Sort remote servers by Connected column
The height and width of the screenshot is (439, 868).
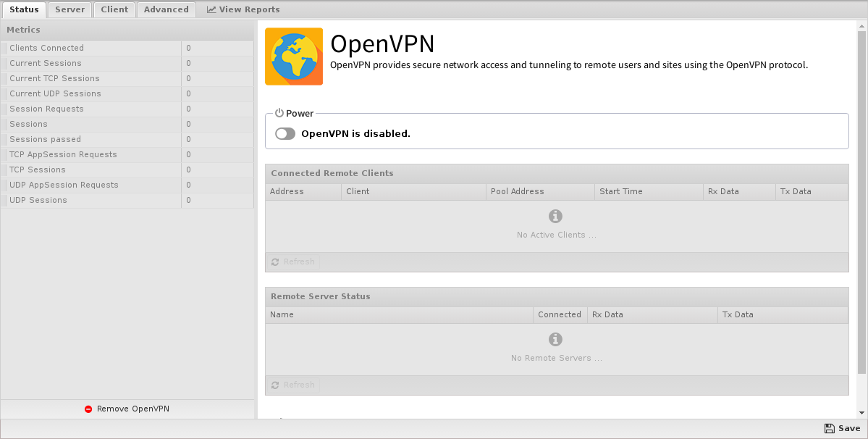click(x=560, y=315)
